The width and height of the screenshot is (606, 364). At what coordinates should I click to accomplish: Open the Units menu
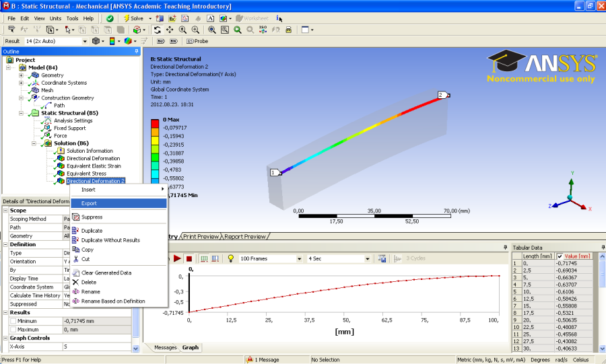pyautogui.click(x=55, y=18)
